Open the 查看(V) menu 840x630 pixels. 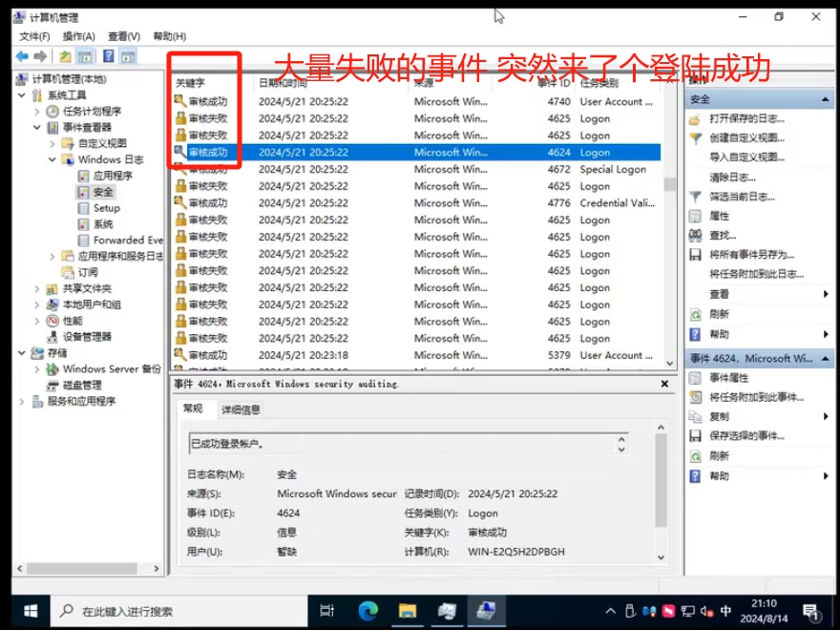(x=124, y=36)
